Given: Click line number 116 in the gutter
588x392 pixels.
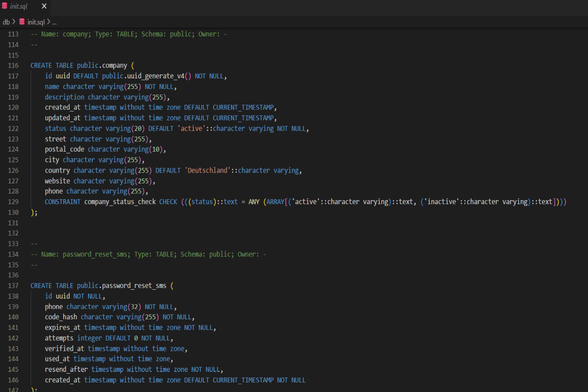Looking at the screenshot, I should [x=13, y=65].
